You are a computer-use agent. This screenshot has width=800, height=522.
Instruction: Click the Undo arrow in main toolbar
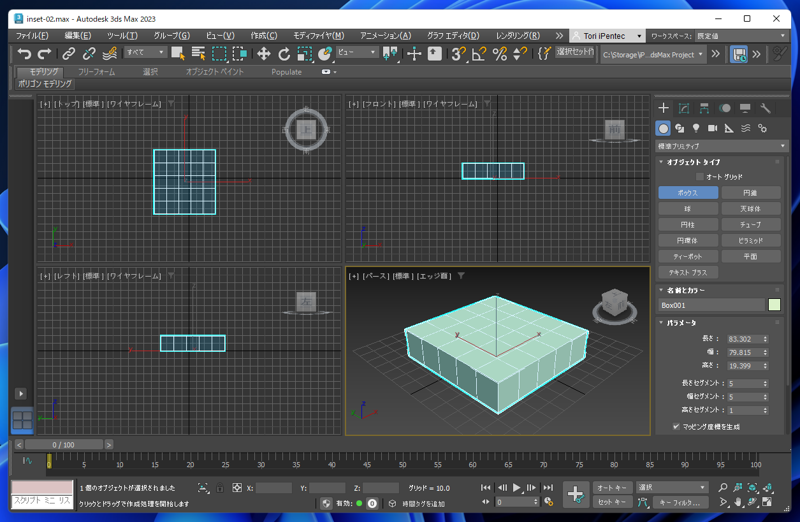(24, 54)
